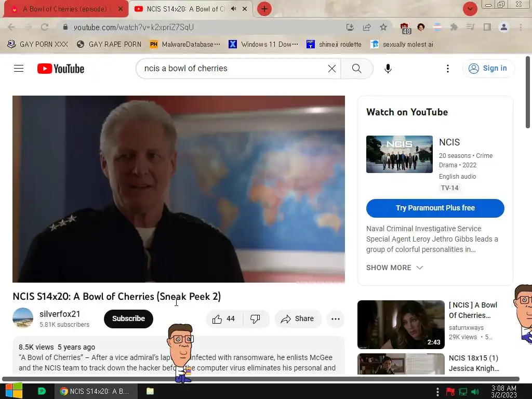Viewport: 532px width, 399px height.
Task: Subscribe to silverfox21 channel
Action: click(x=129, y=318)
